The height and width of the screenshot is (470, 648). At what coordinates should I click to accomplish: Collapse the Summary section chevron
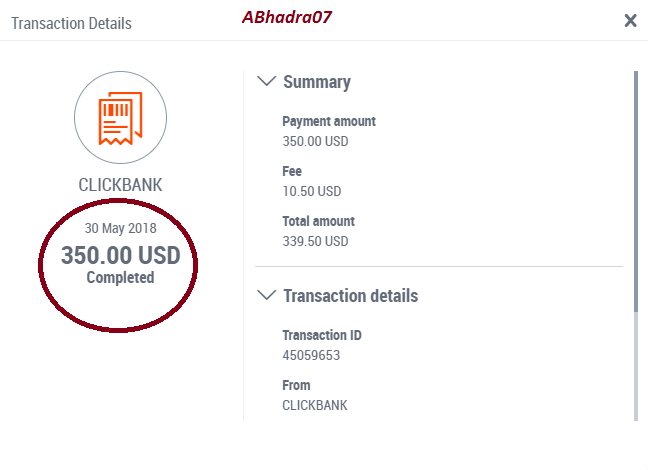pyautogui.click(x=267, y=81)
